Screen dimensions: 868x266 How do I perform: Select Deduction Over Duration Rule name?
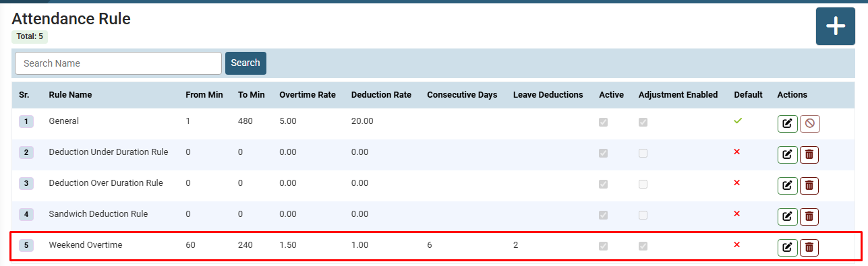(x=106, y=183)
